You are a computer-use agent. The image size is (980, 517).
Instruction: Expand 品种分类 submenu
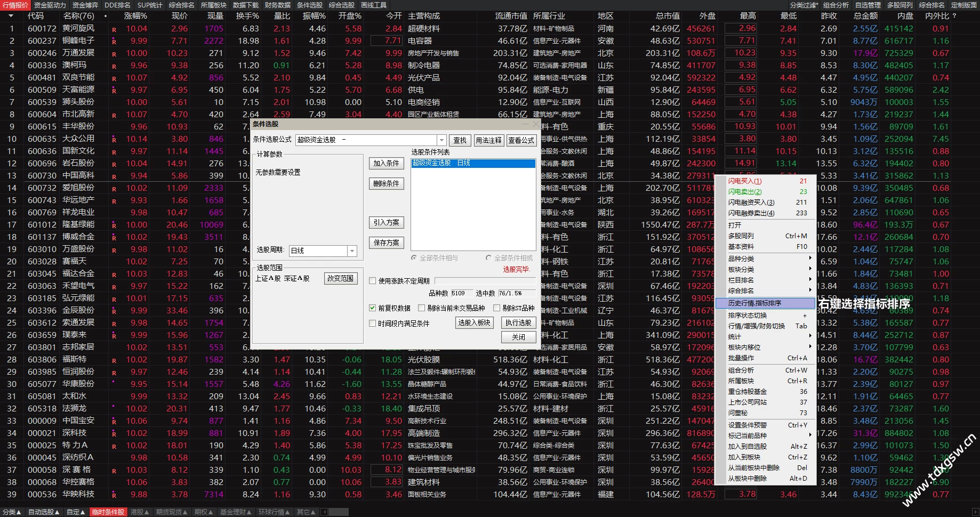(766, 258)
